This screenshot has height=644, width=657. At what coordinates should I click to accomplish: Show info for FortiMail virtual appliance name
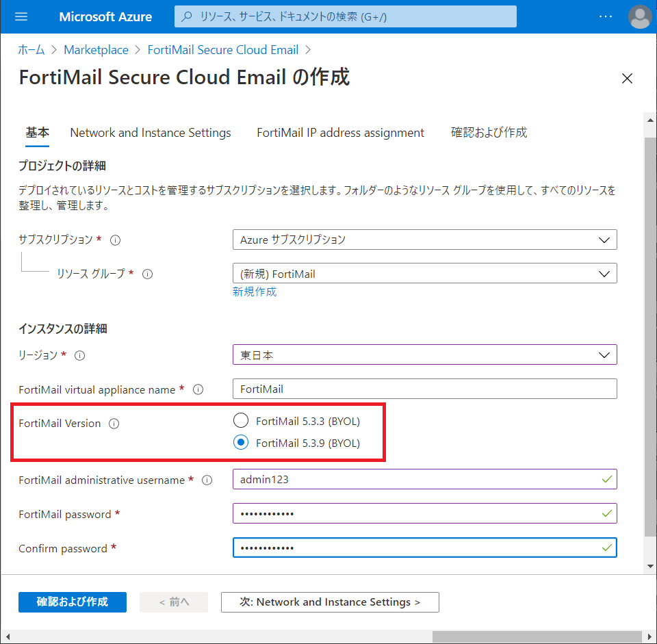click(198, 389)
